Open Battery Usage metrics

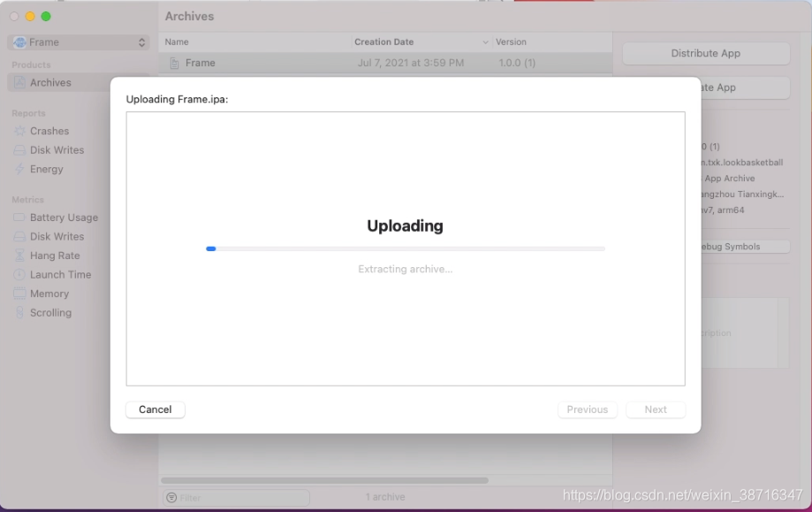[x=64, y=218]
